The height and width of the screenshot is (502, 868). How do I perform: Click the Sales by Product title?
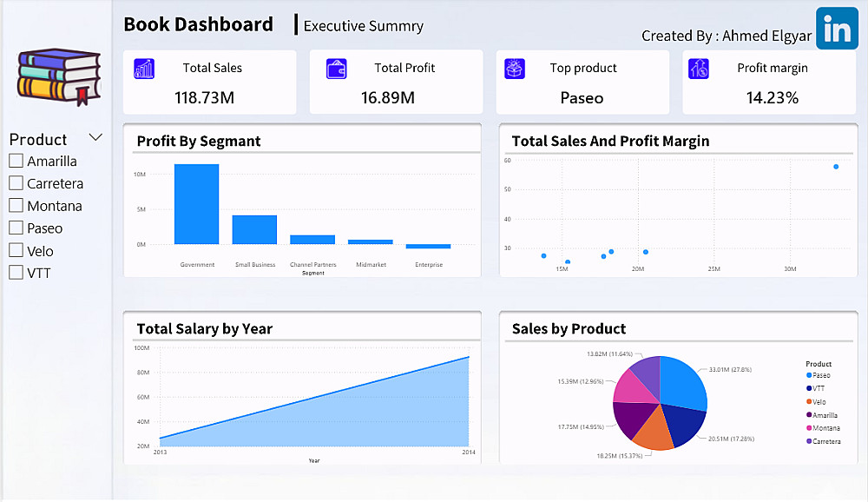coord(569,329)
